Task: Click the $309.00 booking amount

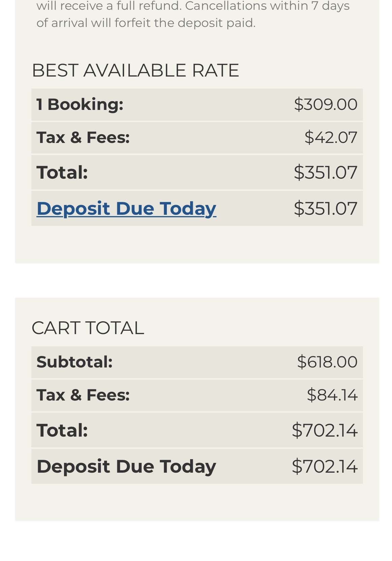Action: 326,104
